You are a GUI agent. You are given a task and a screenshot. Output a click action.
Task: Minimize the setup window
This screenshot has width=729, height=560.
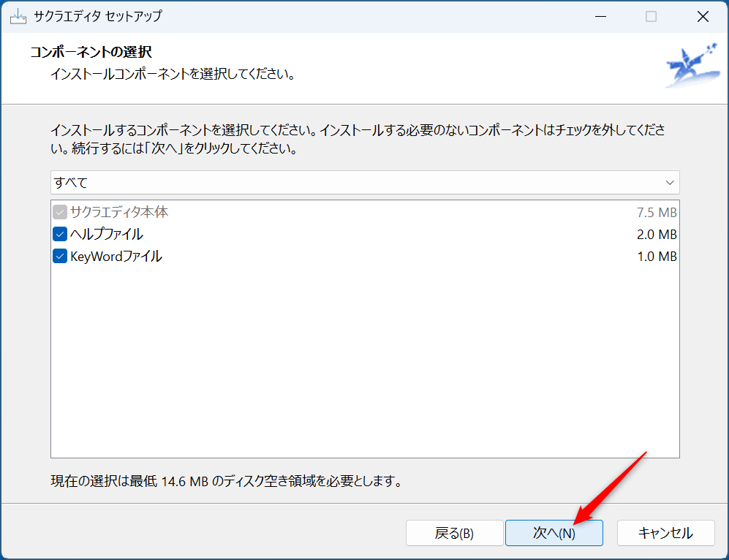coord(601,17)
